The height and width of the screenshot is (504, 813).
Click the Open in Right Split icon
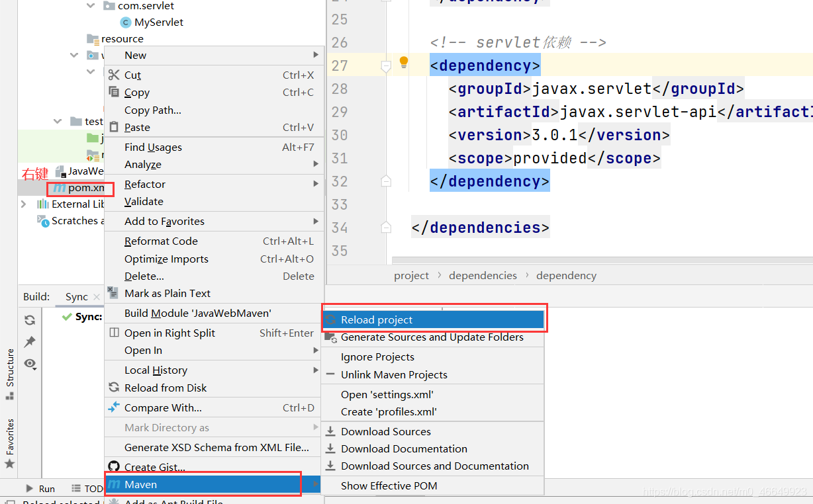[x=114, y=333]
